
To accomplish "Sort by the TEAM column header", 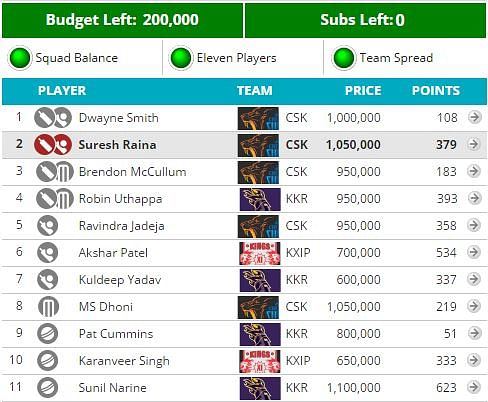I will [x=255, y=91].
